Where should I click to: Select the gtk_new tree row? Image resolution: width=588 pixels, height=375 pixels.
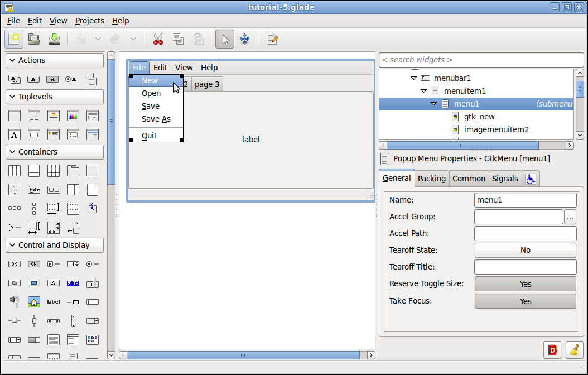click(x=476, y=117)
